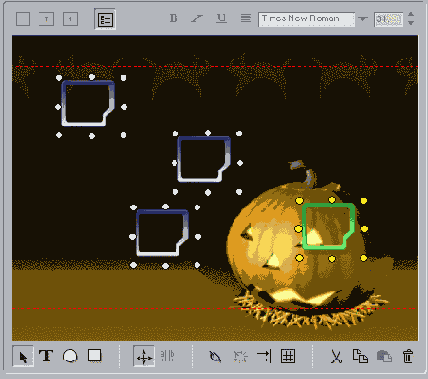Click the move position crosshair tool
This screenshot has height=379, width=428.
pos(144,356)
